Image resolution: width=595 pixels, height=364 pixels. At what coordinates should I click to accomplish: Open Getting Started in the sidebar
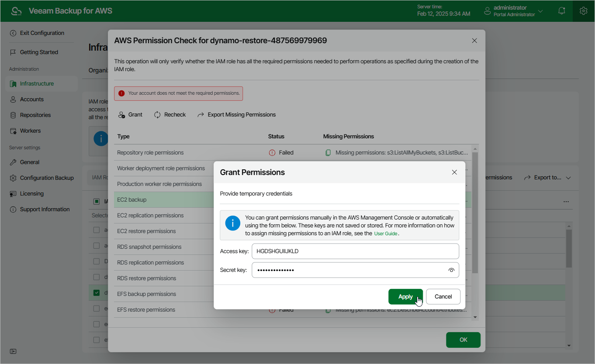[x=39, y=52]
